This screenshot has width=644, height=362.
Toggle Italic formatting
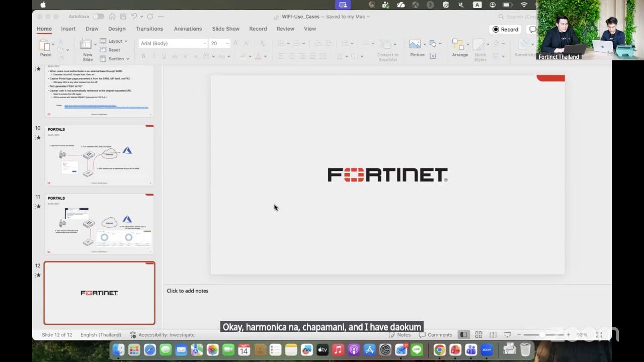[x=154, y=56]
